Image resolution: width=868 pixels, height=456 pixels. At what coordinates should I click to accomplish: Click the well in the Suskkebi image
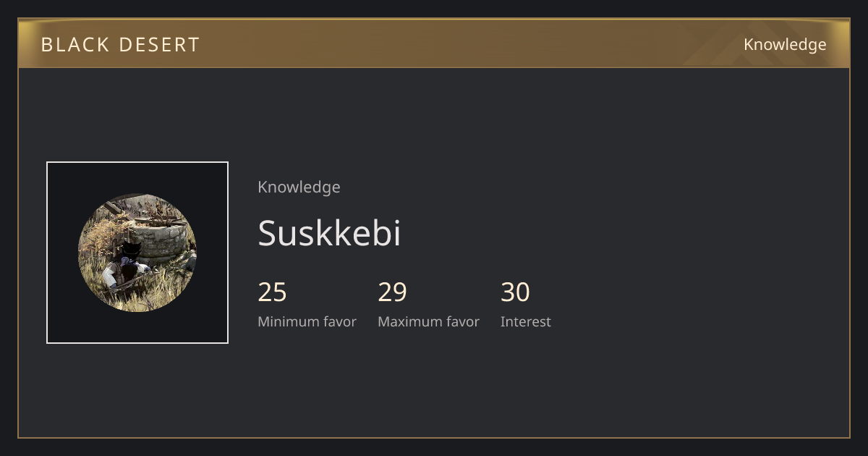[x=161, y=240]
